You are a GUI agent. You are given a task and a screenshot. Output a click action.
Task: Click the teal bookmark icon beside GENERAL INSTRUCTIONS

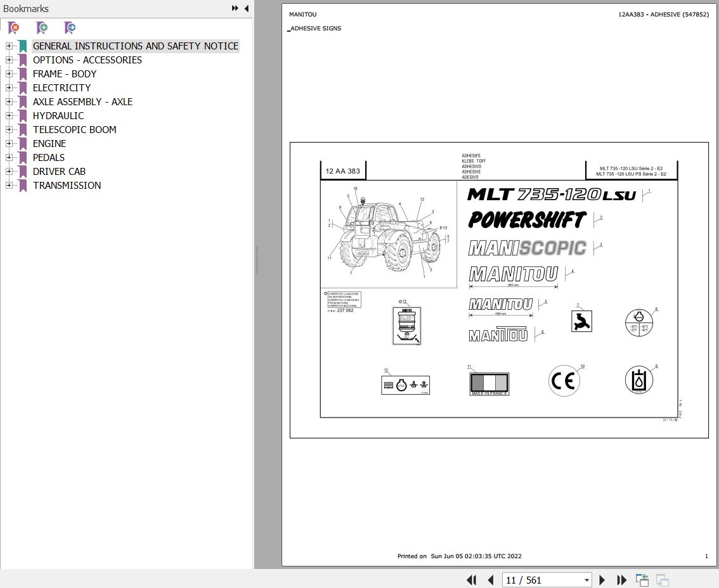[22, 46]
